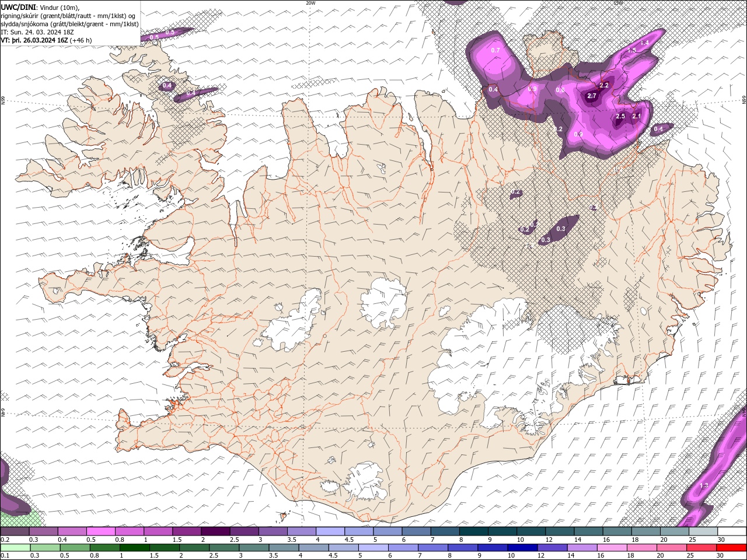Pick the darkest purple 2 swatch in upper legend row

click(x=215, y=531)
